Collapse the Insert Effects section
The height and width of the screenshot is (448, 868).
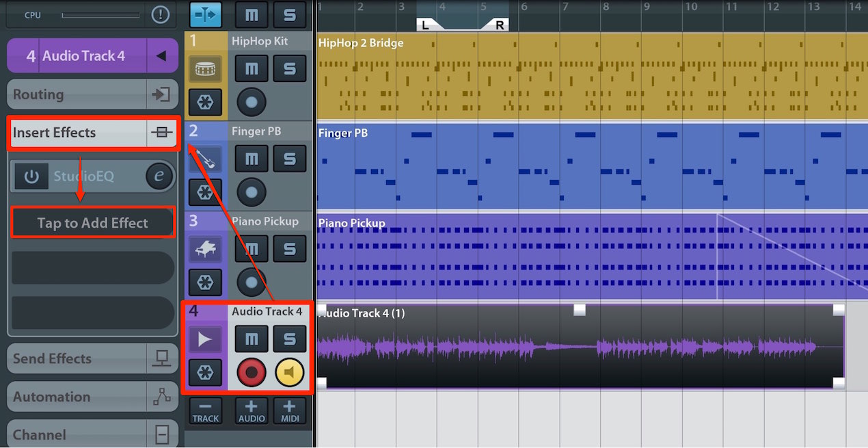point(93,133)
